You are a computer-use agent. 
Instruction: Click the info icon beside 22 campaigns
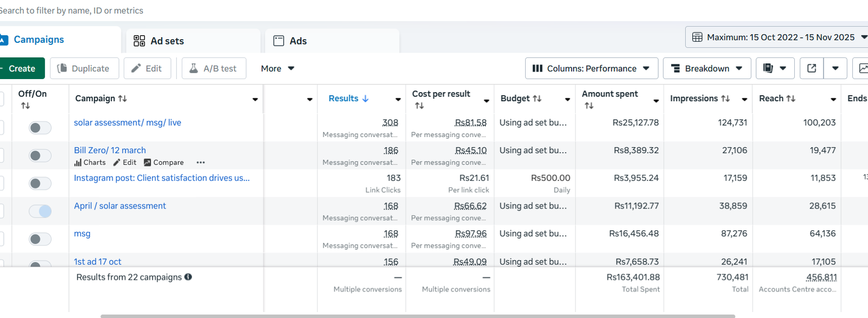click(x=188, y=277)
